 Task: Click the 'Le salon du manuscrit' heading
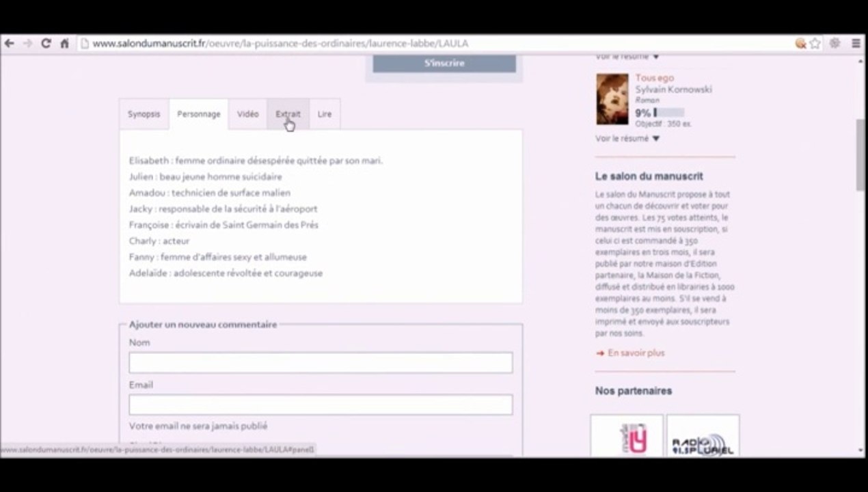(x=649, y=176)
